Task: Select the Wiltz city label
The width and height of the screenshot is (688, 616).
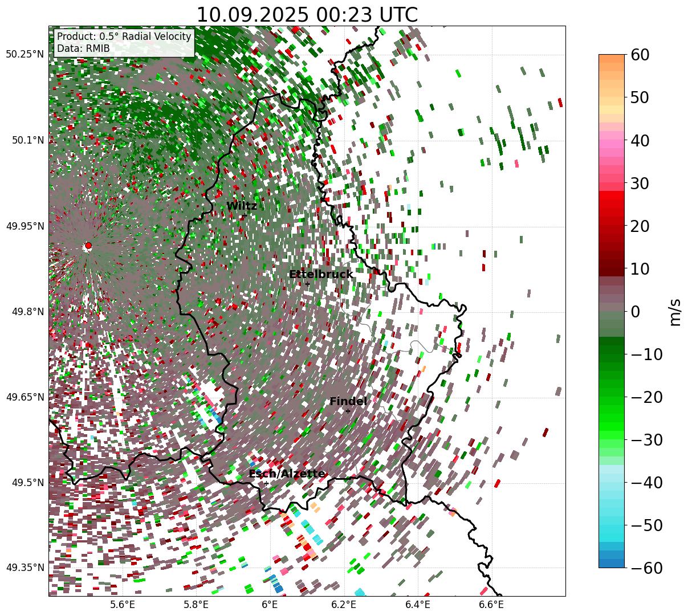Action: [242, 206]
